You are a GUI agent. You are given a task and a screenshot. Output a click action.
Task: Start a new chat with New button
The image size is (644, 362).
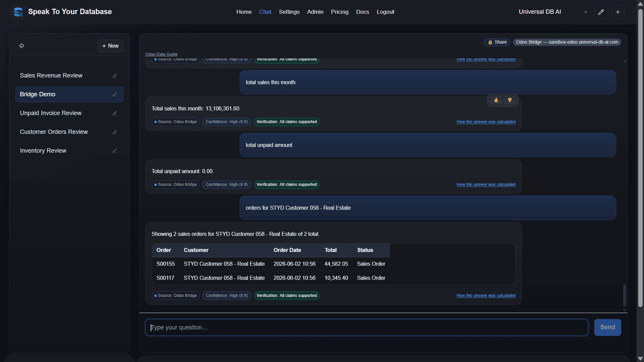pyautogui.click(x=110, y=46)
